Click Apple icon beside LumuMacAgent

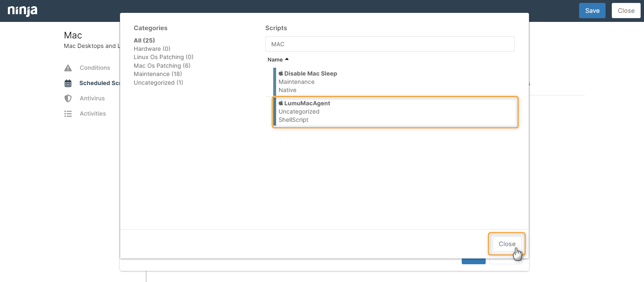tap(281, 103)
